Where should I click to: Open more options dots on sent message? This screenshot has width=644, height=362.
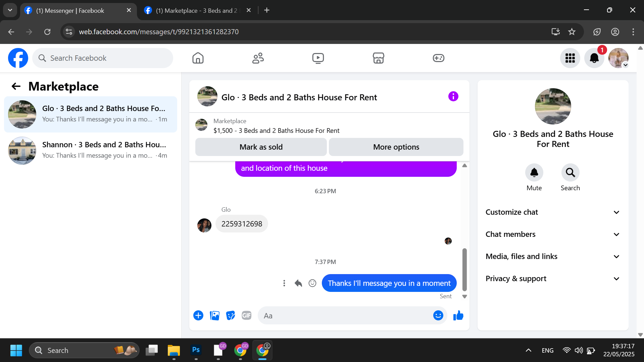[284, 283]
